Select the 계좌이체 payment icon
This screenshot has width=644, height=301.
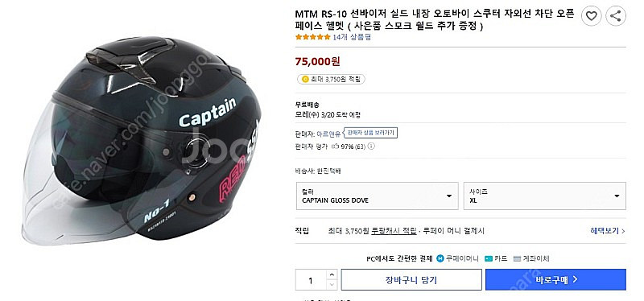tap(517, 258)
